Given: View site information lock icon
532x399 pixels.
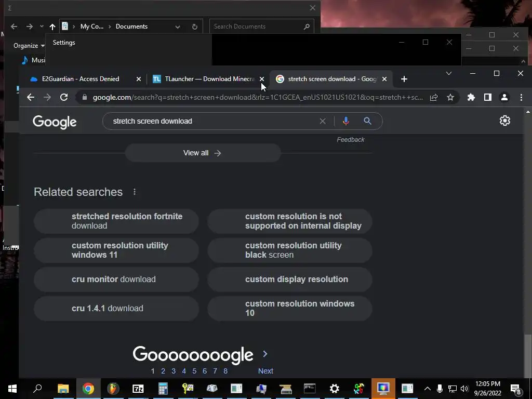Looking at the screenshot, I should coord(85,97).
